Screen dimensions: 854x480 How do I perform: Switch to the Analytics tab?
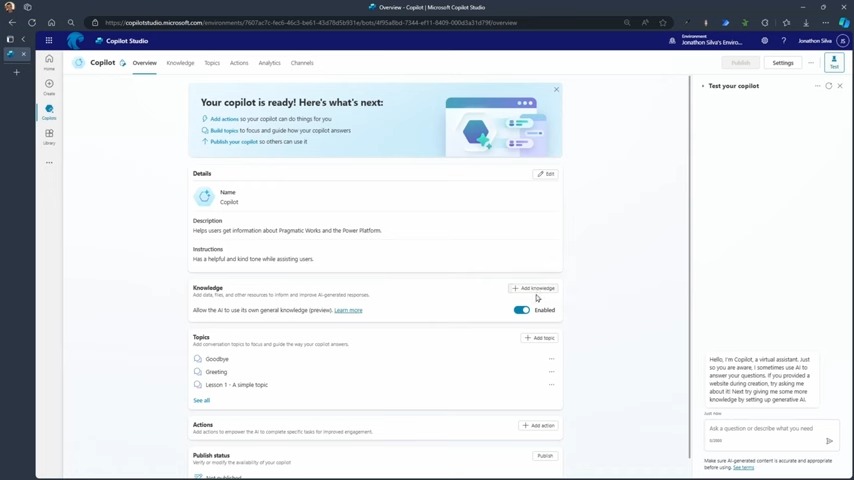269,63
